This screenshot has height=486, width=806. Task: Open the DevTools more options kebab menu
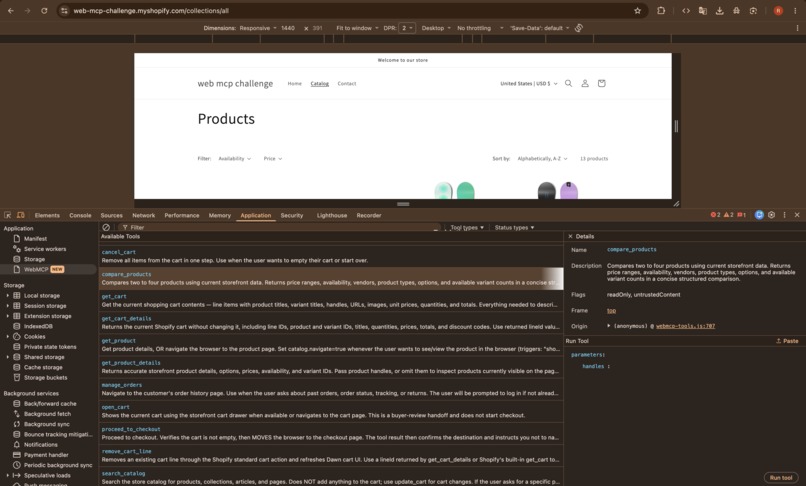coord(784,215)
